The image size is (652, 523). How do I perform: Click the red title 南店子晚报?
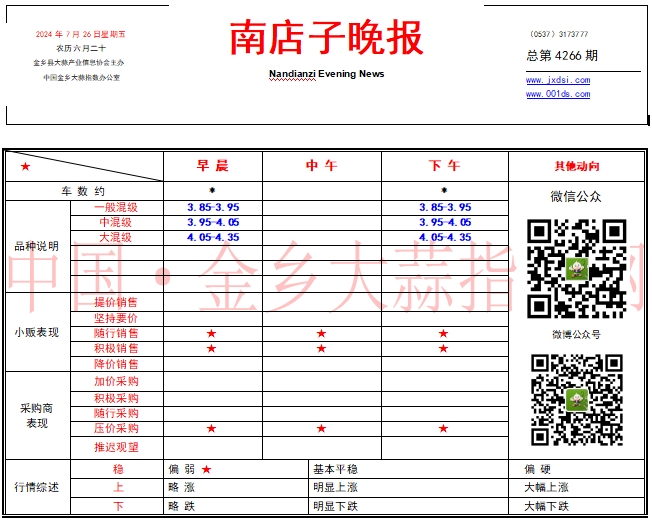coord(326,38)
